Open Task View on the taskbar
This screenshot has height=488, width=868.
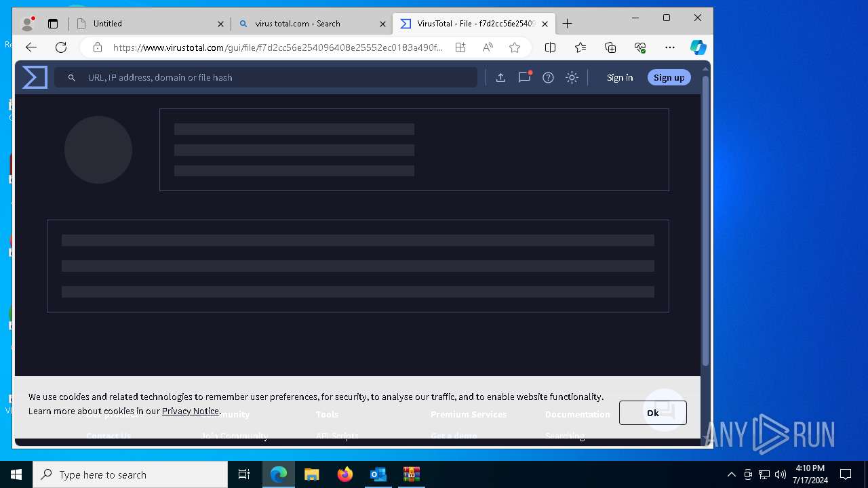coord(244,474)
